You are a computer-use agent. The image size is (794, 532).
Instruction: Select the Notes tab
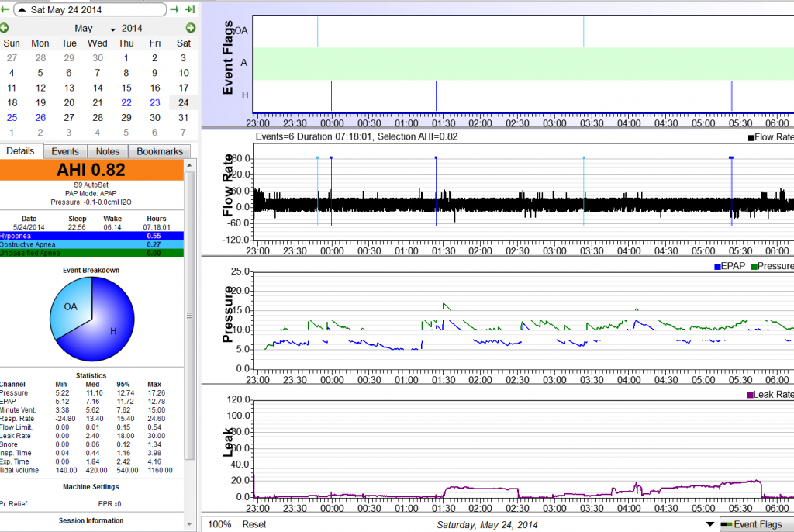(107, 151)
